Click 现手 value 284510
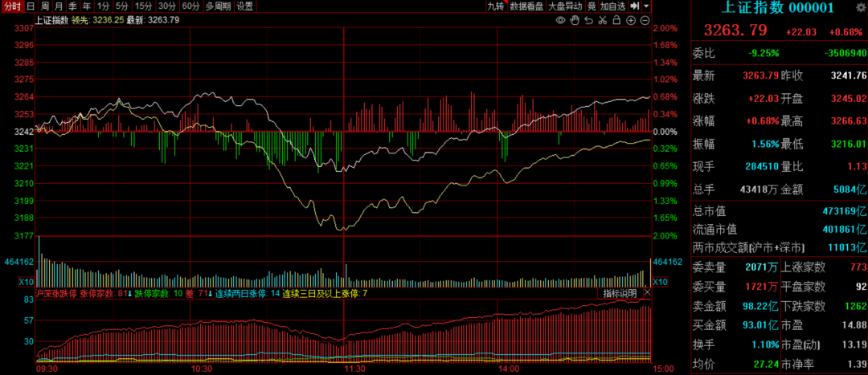This screenshot has width=868, height=375. (764, 166)
